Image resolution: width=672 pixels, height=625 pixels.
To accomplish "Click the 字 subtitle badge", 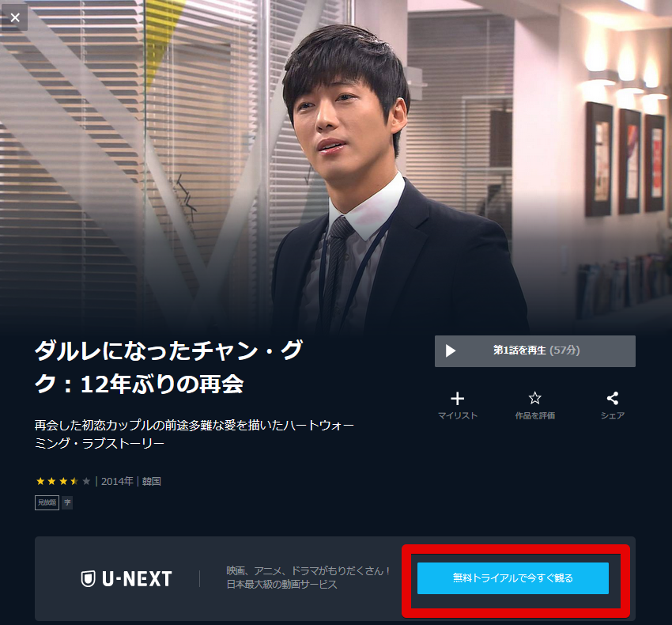I will (x=67, y=502).
